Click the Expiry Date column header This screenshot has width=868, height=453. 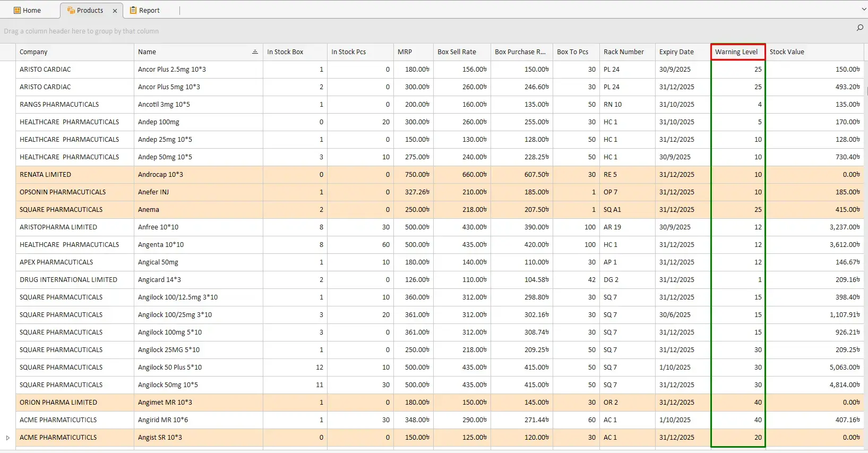(683, 52)
